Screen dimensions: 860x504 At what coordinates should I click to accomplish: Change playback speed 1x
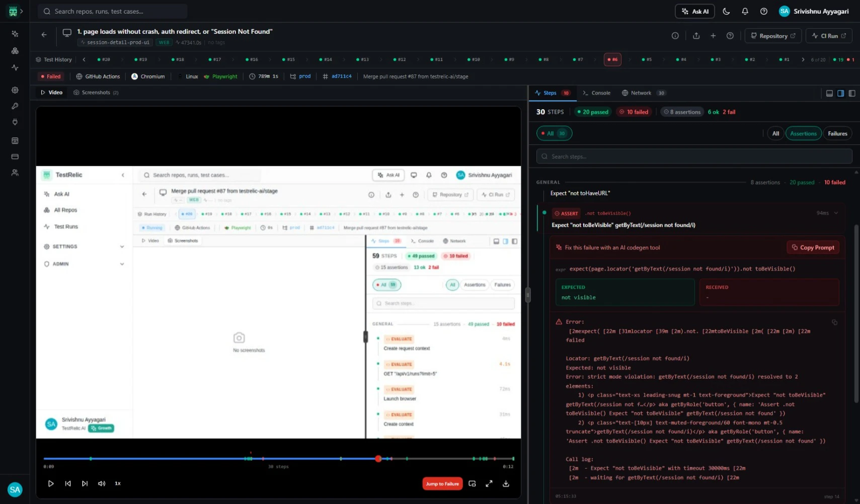[x=118, y=483]
